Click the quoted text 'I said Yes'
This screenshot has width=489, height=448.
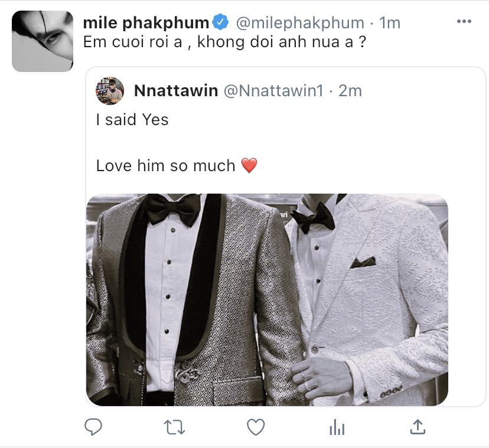coord(132,120)
